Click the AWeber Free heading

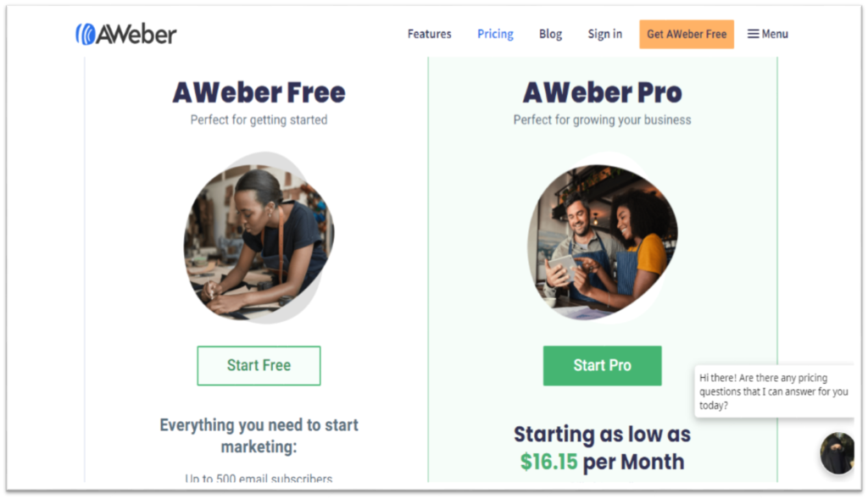[x=259, y=92]
